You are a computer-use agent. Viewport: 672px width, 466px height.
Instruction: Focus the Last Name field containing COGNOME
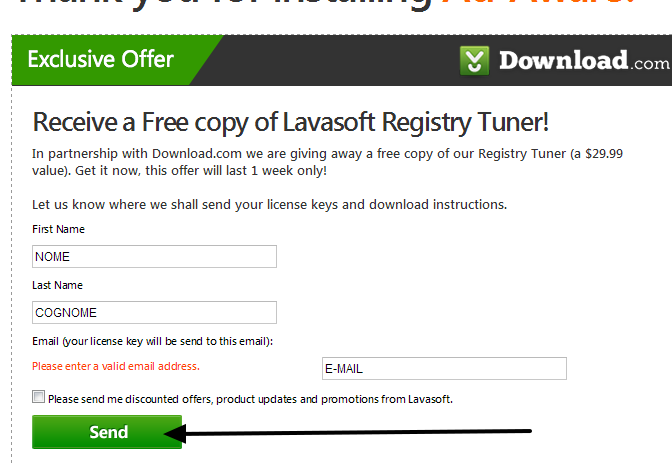pos(154,313)
